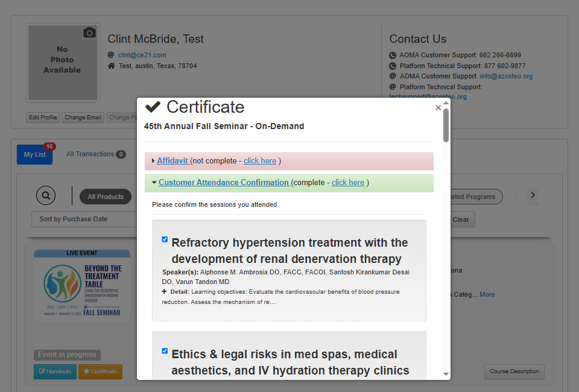Expand the Affidavit section
The image size is (579, 392).
173,161
